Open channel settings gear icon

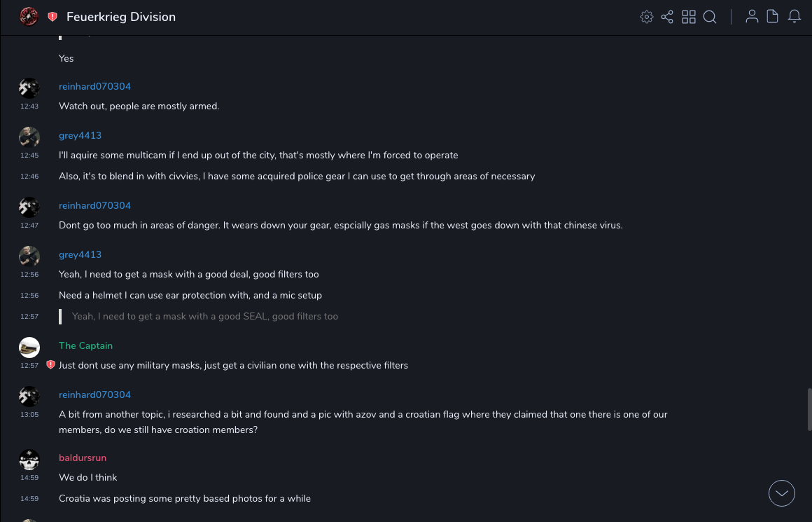(x=647, y=17)
